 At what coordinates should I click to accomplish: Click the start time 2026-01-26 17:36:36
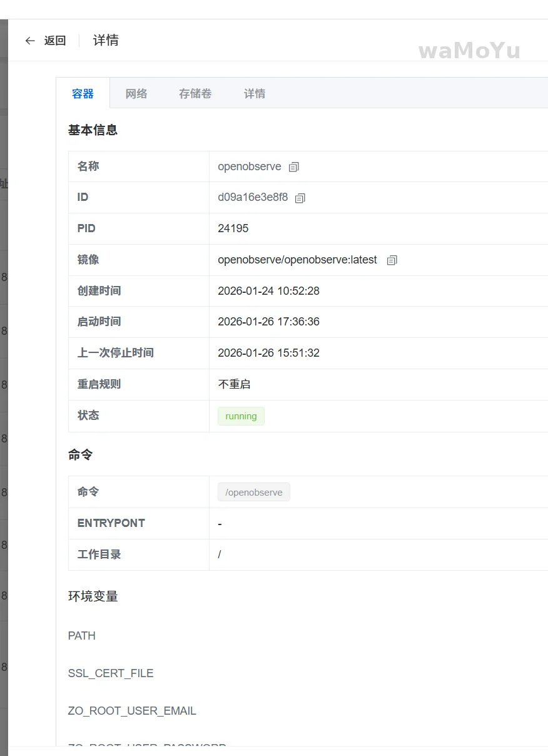point(268,322)
